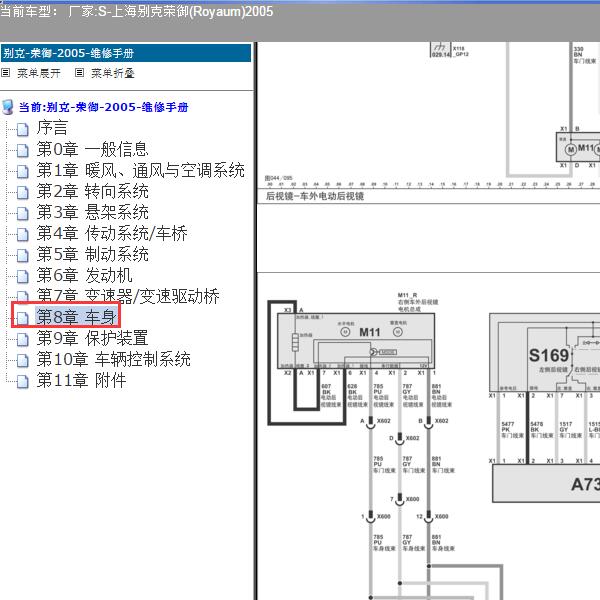This screenshot has width=600, height=600.
Task: Click the page icon beside 第1章 暖风、通风与空调系统
Action: tap(23, 172)
